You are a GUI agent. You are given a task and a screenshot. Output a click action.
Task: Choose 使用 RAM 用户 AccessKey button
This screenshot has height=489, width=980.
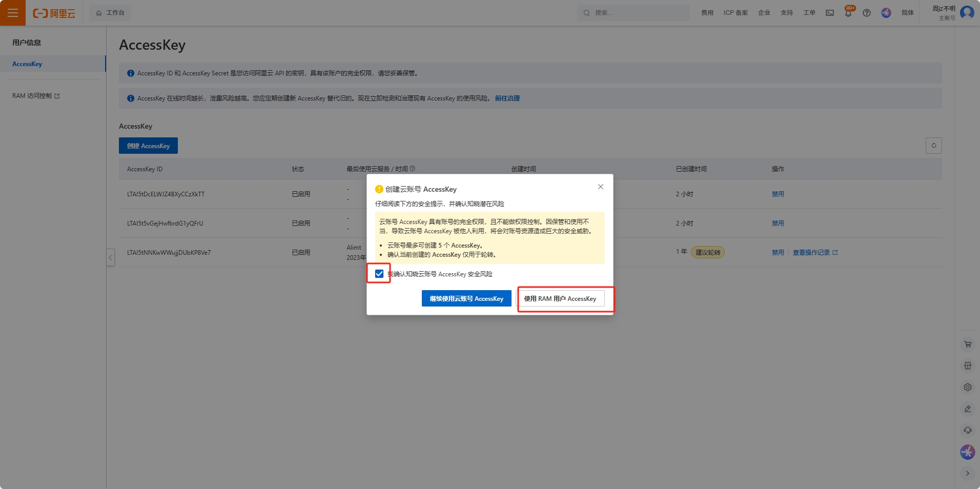tap(560, 298)
